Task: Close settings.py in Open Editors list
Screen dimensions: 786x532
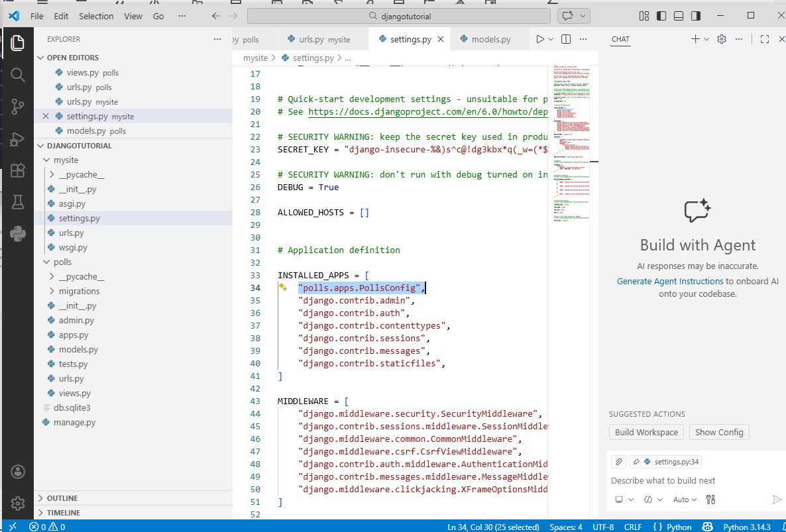Action: 46,116
